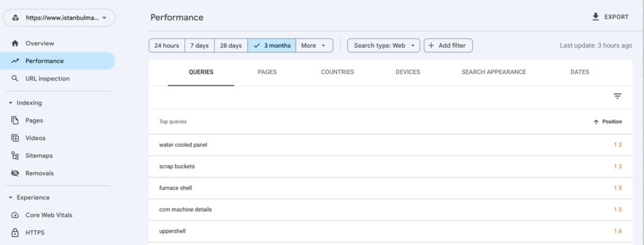The height and width of the screenshot is (245, 644).
Task: Click the Add filter button
Action: 448,45
